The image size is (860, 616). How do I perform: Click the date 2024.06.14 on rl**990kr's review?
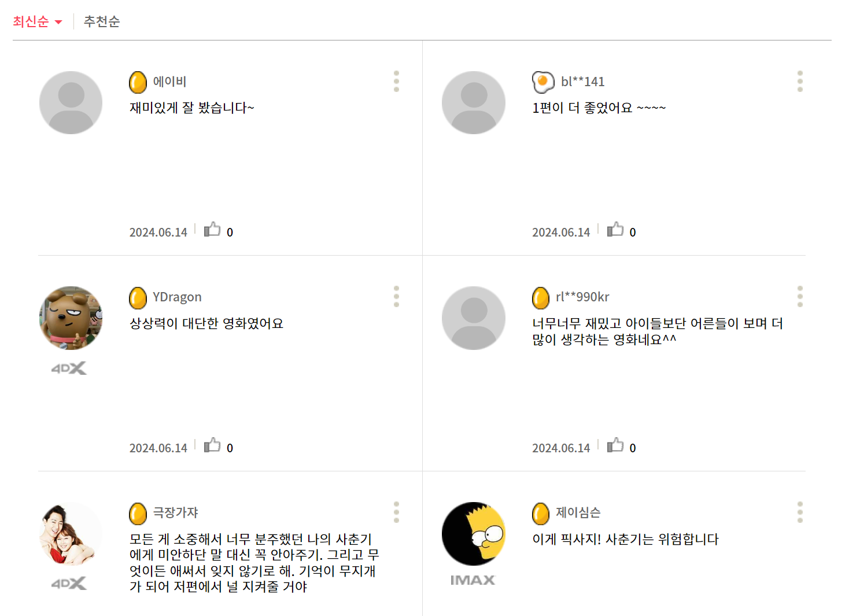point(560,447)
